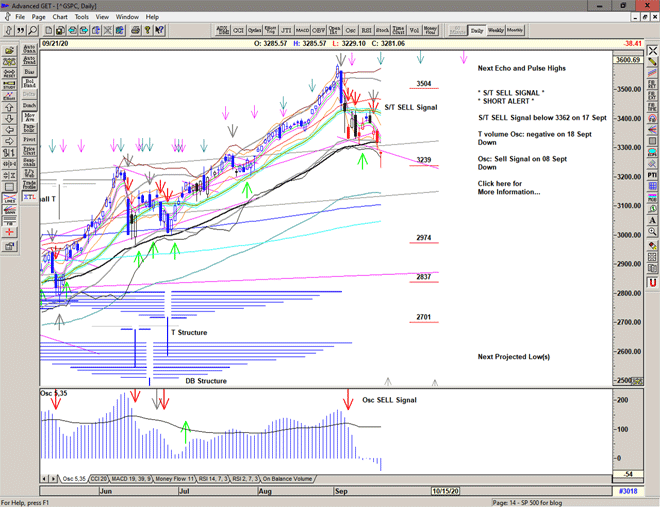Switch chart to Monthly timeframe

pos(516,30)
